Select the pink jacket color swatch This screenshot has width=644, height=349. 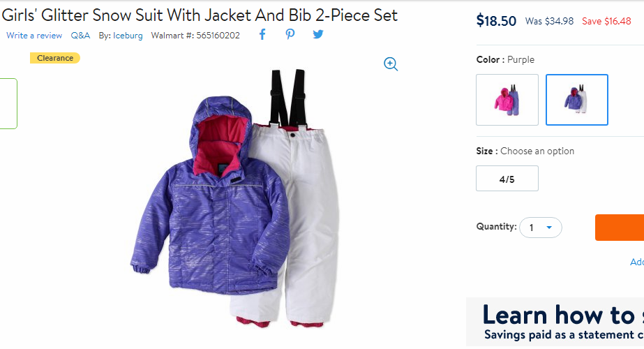click(x=507, y=100)
